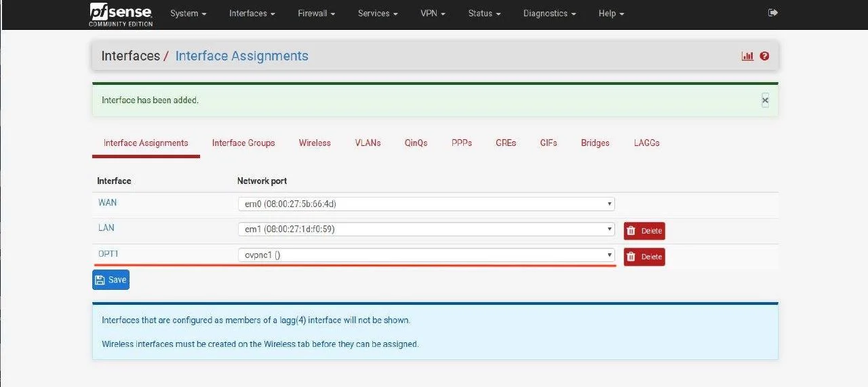The width and height of the screenshot is (868, 387).
Task: Open the OPT1 interface link
Action: click(x=108, y=254)
